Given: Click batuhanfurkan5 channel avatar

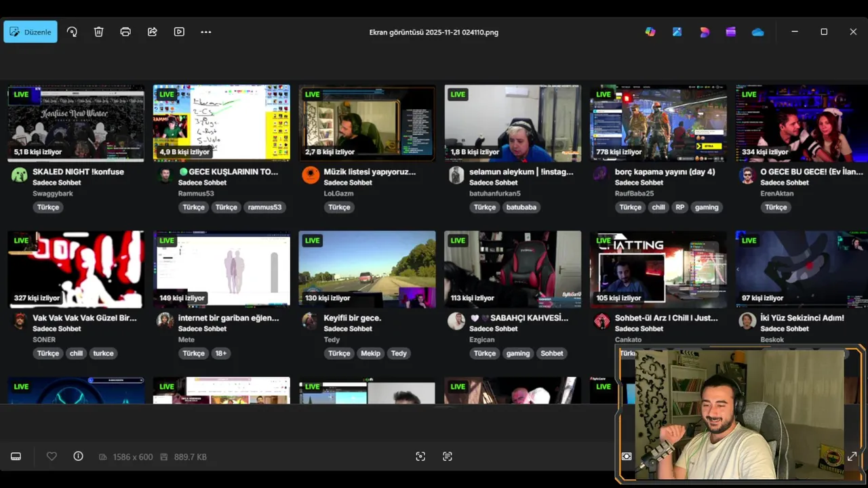Looking at the screenshot, I should pos(456,175).
